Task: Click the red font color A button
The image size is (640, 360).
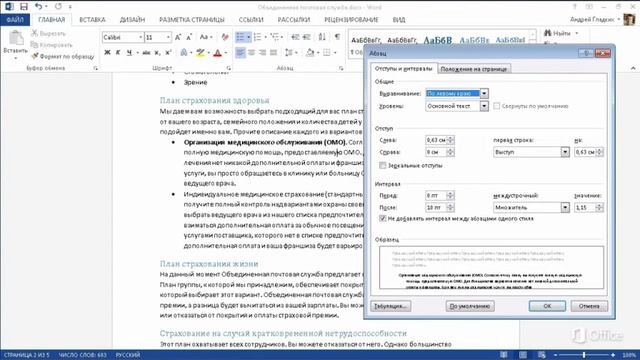Action: (x=218, y=53)
